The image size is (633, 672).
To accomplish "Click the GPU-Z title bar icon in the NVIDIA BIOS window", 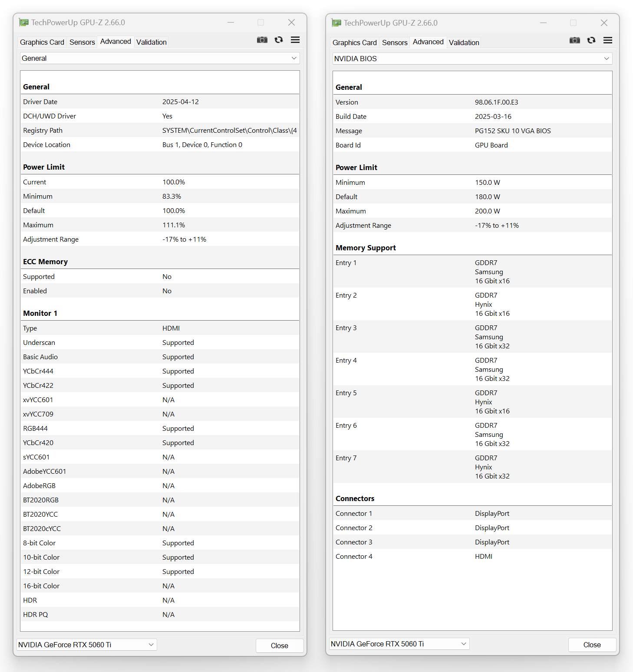I will coord(336,23).
